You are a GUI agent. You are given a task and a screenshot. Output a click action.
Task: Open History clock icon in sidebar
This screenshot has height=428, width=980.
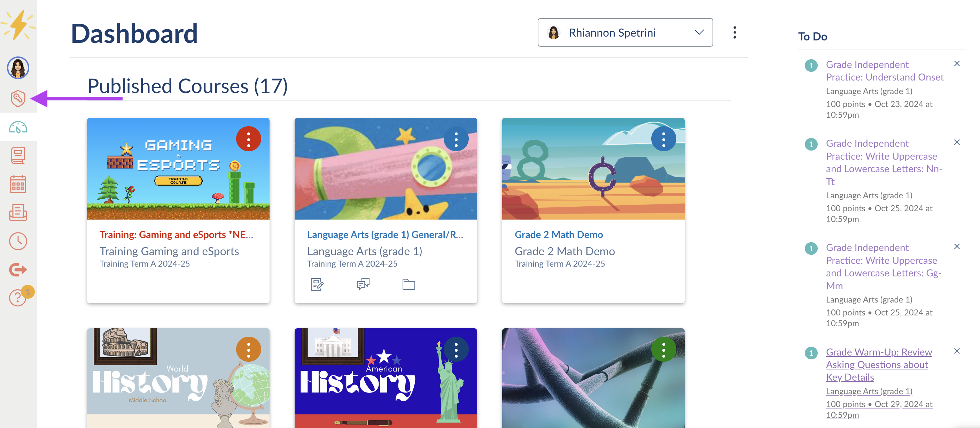18,241
